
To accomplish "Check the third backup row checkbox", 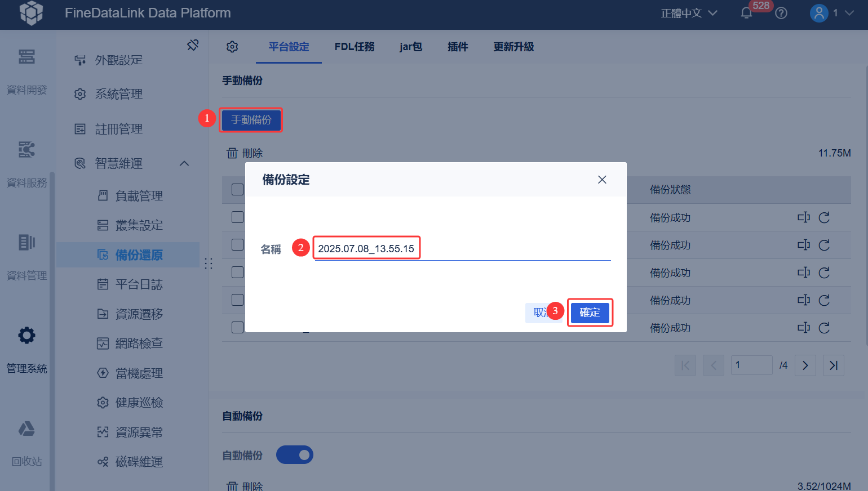I will (238, 273).
